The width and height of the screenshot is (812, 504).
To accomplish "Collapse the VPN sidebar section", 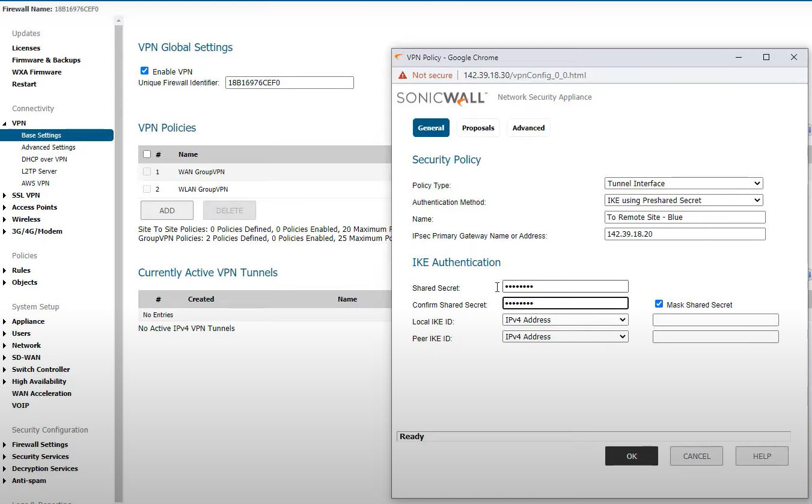I will click(5, 123).
